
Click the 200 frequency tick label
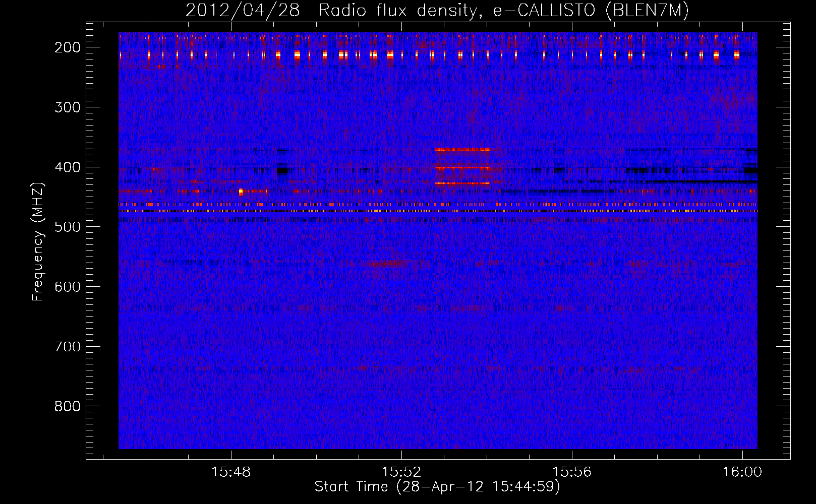tap(68, 47)
